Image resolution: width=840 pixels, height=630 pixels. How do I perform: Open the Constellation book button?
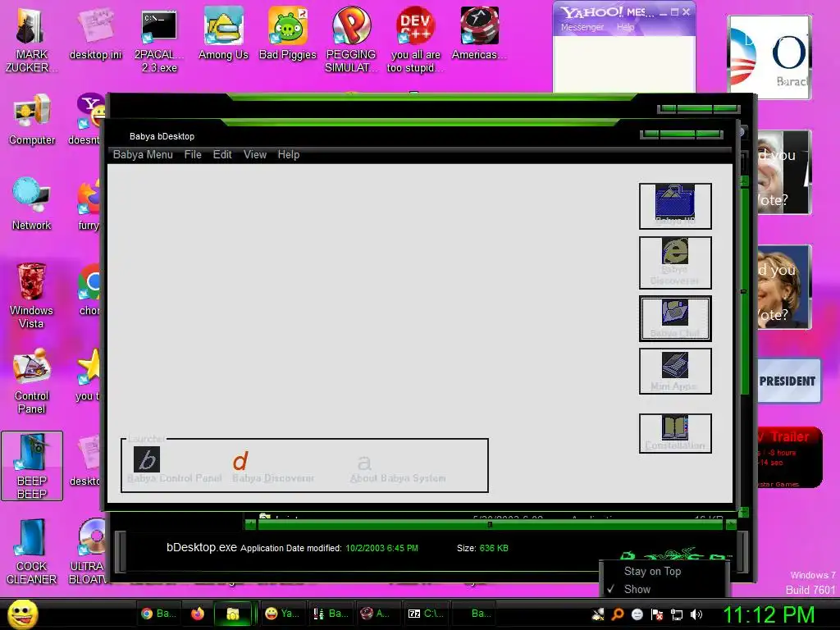675,433
